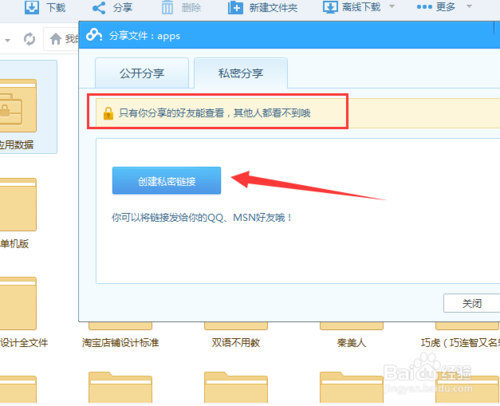This screenshot has height=406, width=500.
Task: Click the New Folder (新建文件夹) icon
Action: (235, 7)
